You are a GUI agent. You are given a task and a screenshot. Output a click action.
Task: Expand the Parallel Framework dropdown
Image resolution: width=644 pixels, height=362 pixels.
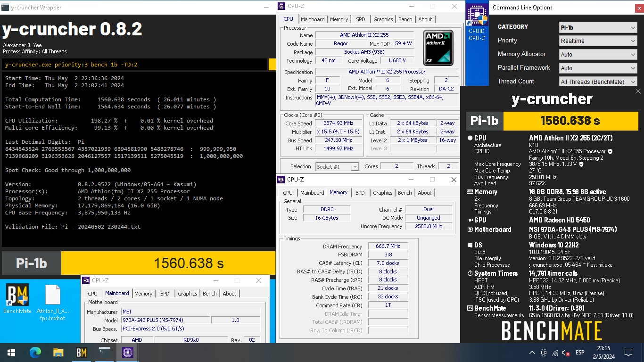click(x=598, y=68)
